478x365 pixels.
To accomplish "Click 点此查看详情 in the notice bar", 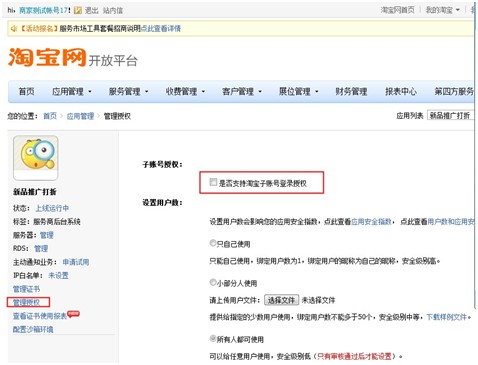I will coord(161,29).
